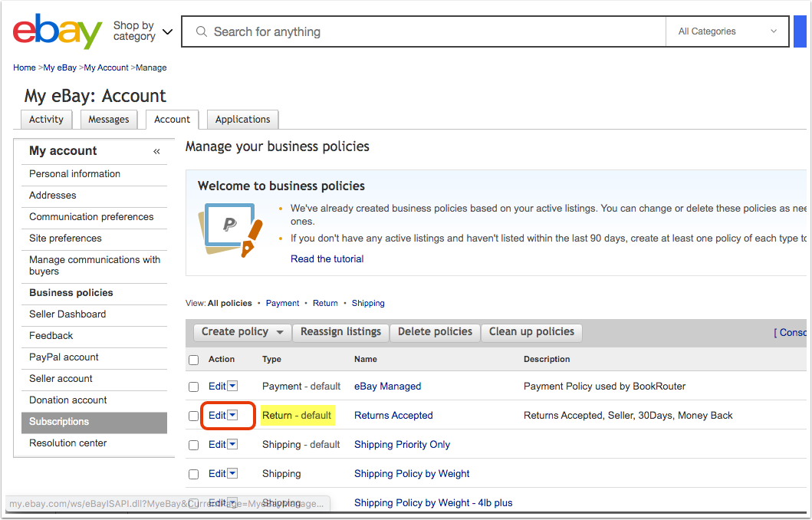
Task: Open the Read the tutorial link
Action: point(327,259)
